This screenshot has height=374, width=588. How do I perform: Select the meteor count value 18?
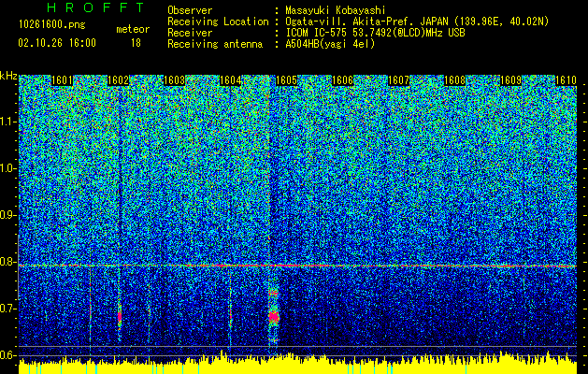(136, 43)
